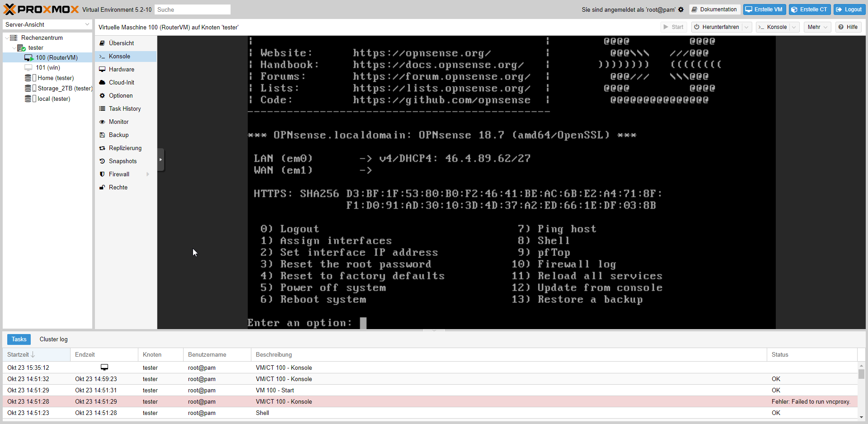Click the Erstelle VM button
868x424 pixels.
coord(764,9)
